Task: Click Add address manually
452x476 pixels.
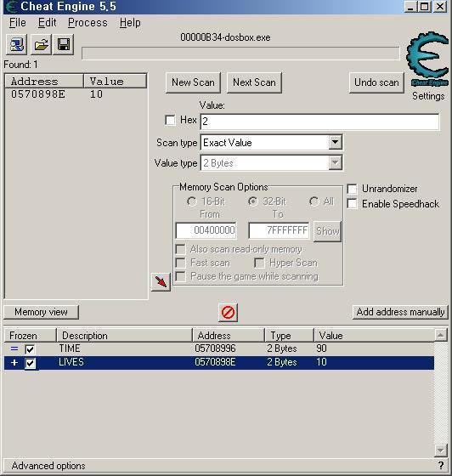Action: 400,312
